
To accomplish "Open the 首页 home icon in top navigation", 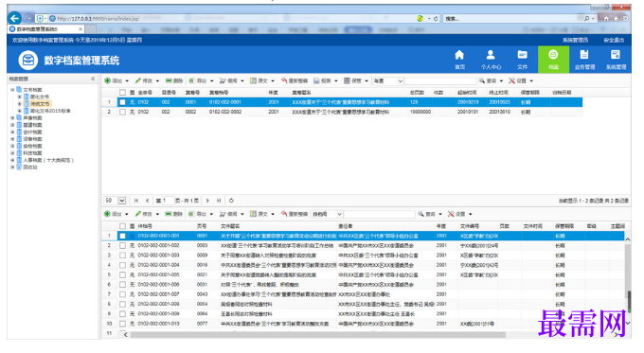I will pos(459,60).
